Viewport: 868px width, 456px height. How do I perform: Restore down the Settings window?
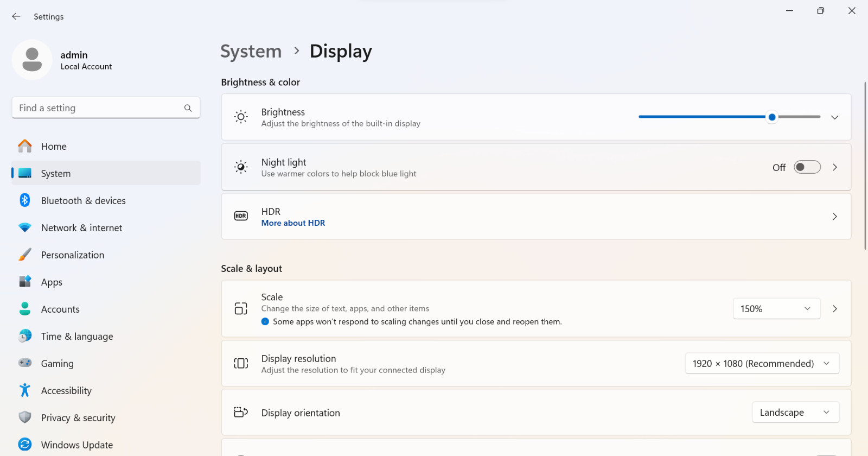pyautogui.click(x=820, y=11)
